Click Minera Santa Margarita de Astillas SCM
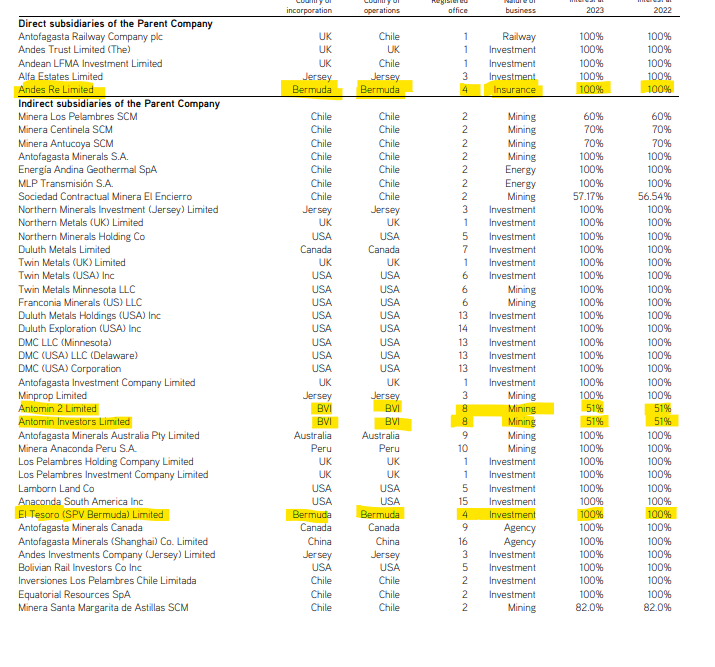Image resolution: width=715 pixels, height=667 pixels. (103, 607)
